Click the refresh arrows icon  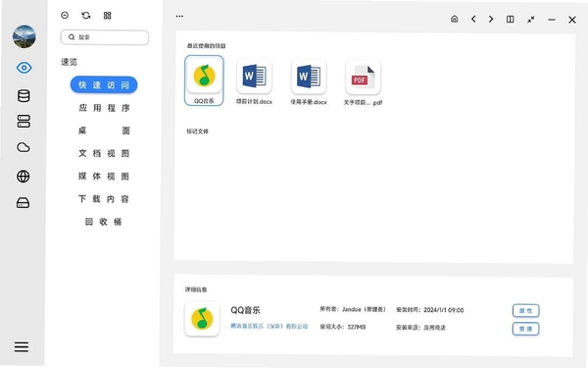[86, 15]
